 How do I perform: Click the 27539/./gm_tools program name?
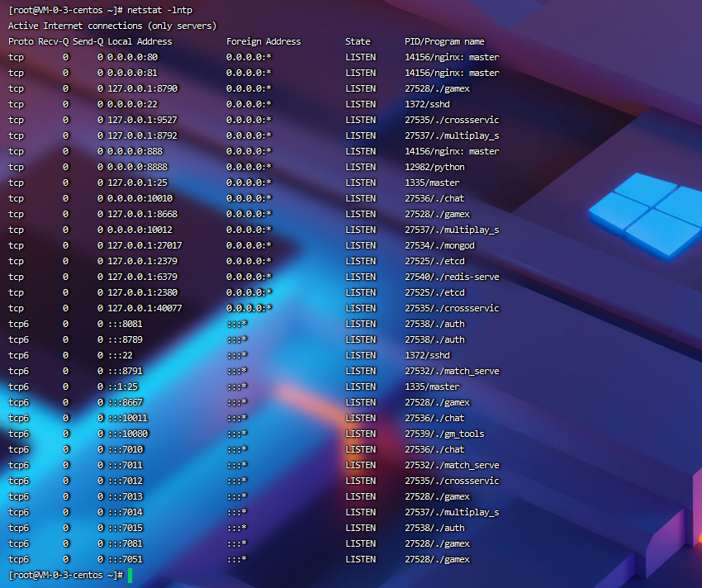tap(444, 434)
